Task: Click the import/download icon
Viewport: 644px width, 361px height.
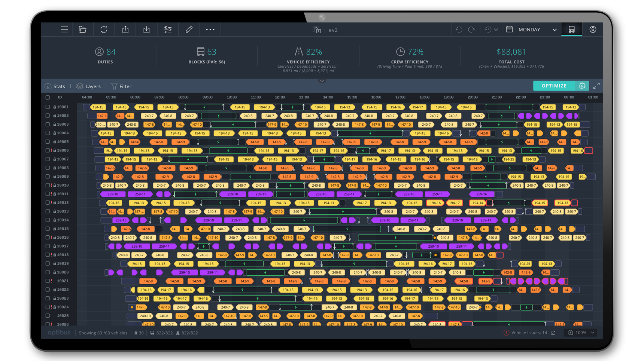Action: (146, 29)
